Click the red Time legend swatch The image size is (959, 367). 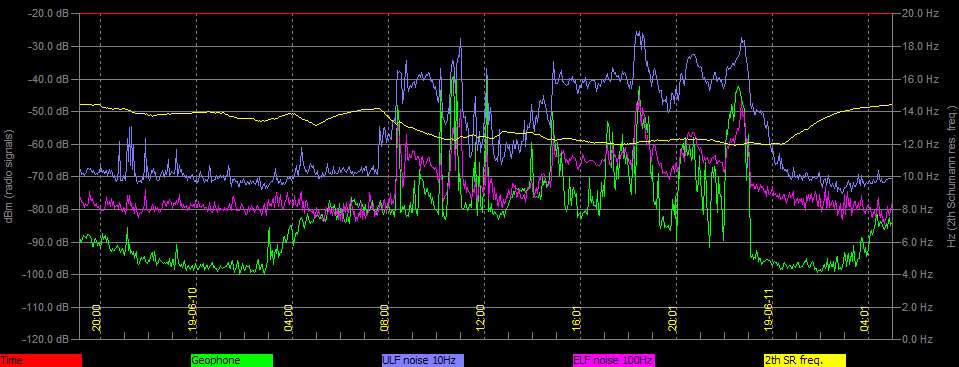pos(40,360)
